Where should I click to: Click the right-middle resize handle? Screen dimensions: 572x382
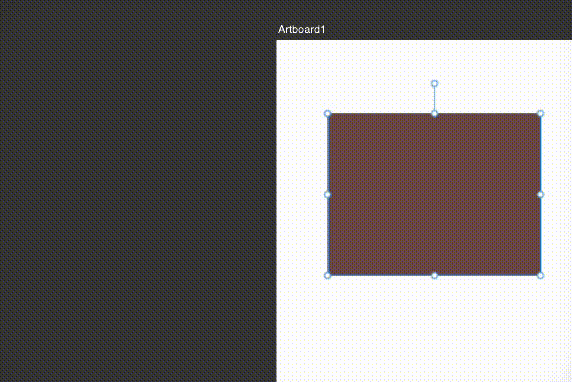coord(541,194)
